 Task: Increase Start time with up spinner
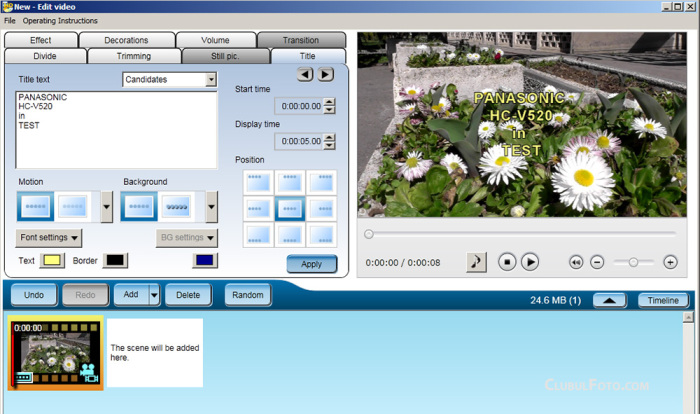click(x=329, y=102)
